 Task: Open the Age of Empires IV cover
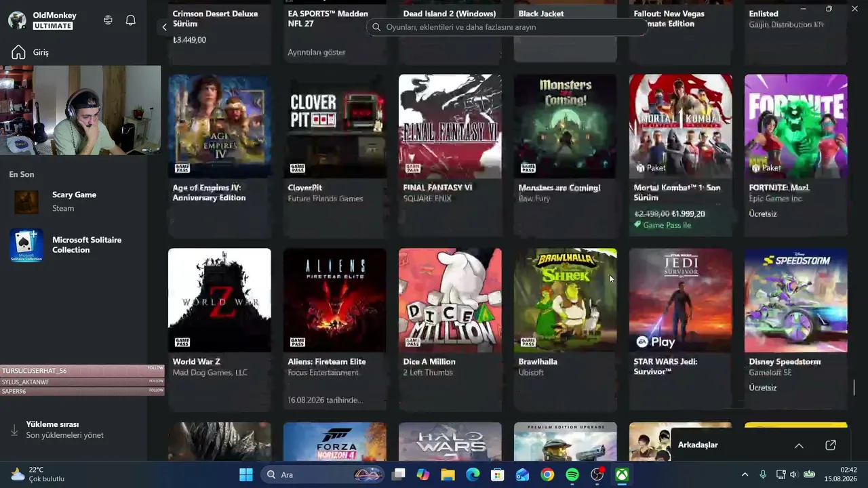pyautogui.click(x=220, y=126)
